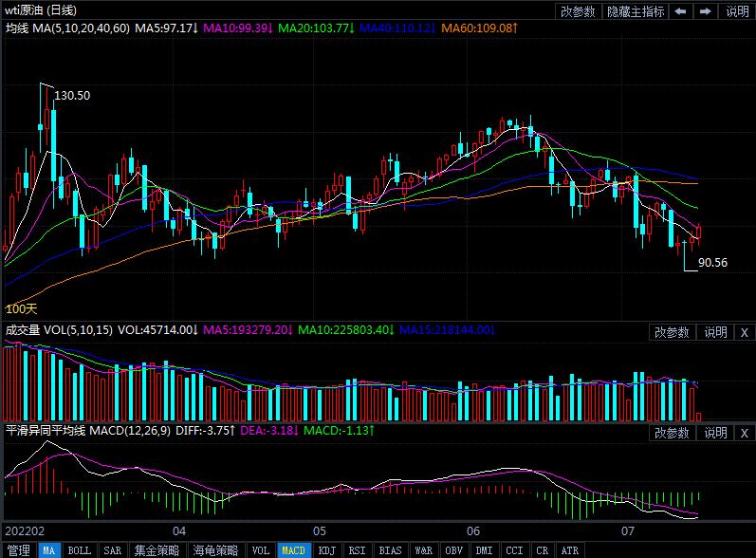Click the 90.56 low price label
The image size is (756, 558).
tap(712, 263)
